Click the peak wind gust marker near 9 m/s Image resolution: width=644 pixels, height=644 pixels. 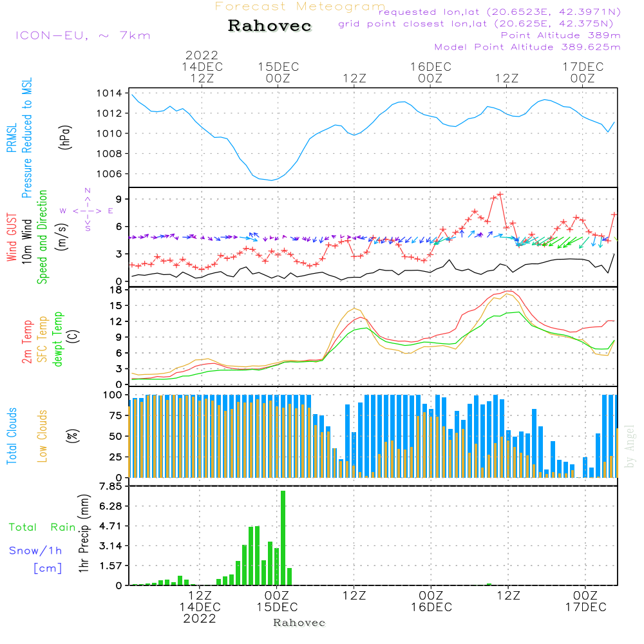click(x=500, y=194)
